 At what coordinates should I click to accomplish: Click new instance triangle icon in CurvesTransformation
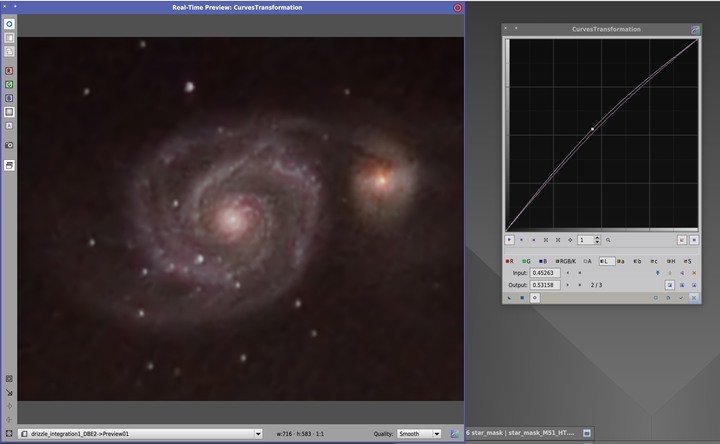point(509,298)
